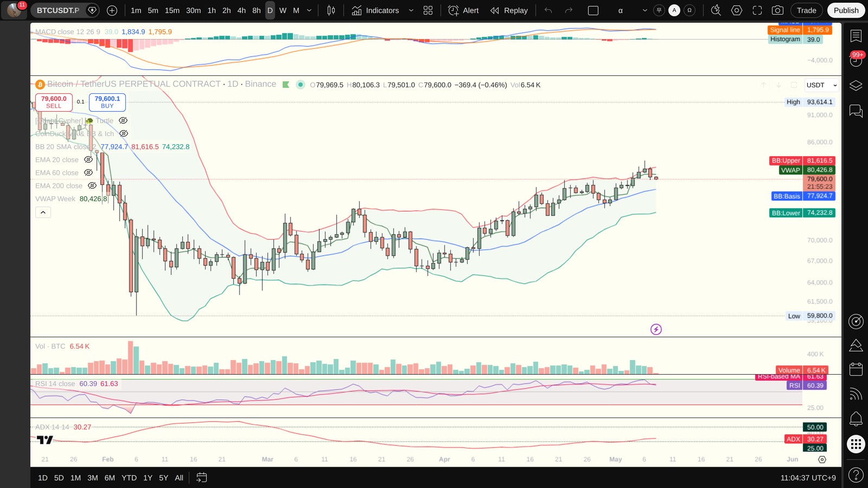Show the EMA 200 close indicator
Screen dimensions: 868x488
pos(92,185)
